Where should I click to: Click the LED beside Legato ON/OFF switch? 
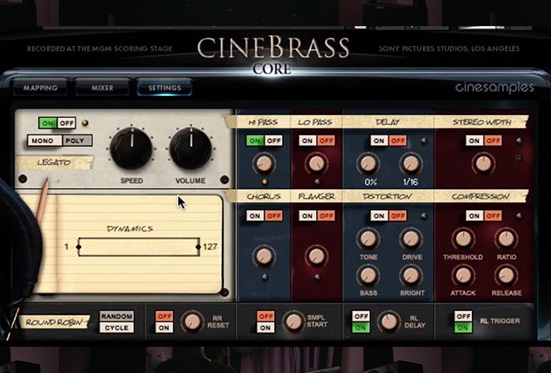85,123
